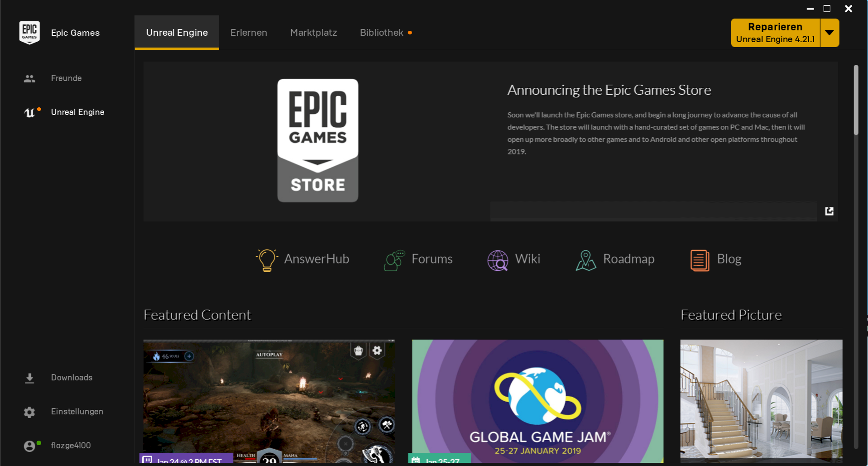Screen dimensions: 868x466
Task: Open the AnswerHub link
Action: coord(317,259)
